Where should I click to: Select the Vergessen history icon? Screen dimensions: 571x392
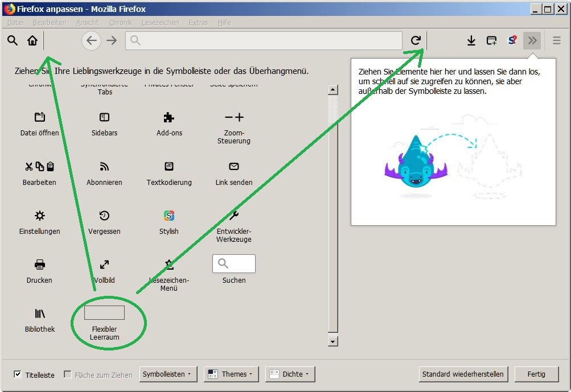click(x=105, y=216)
